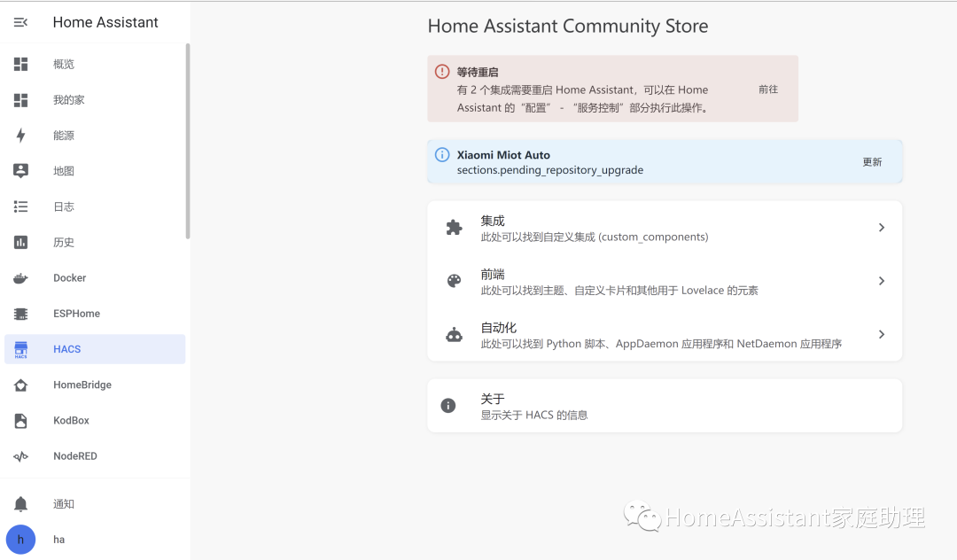Open KodBox in the sidebar
The width and height of the screenshot is (957, 560).
pos(95,420)
